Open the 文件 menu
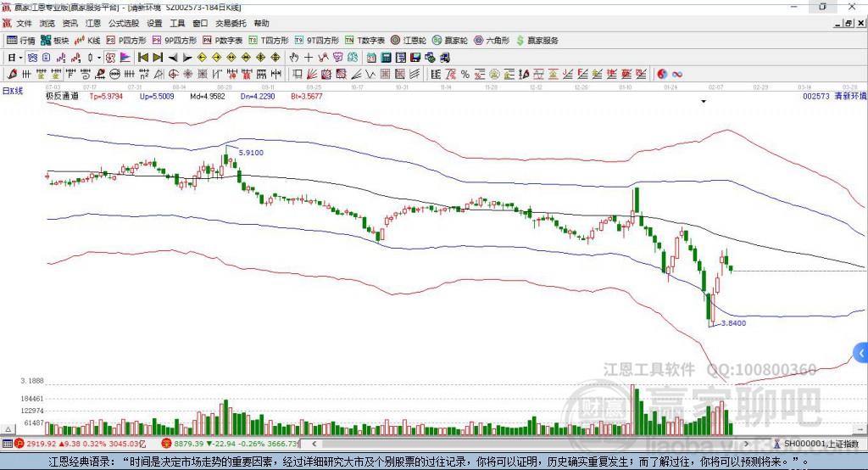 [x=25, y=23]
